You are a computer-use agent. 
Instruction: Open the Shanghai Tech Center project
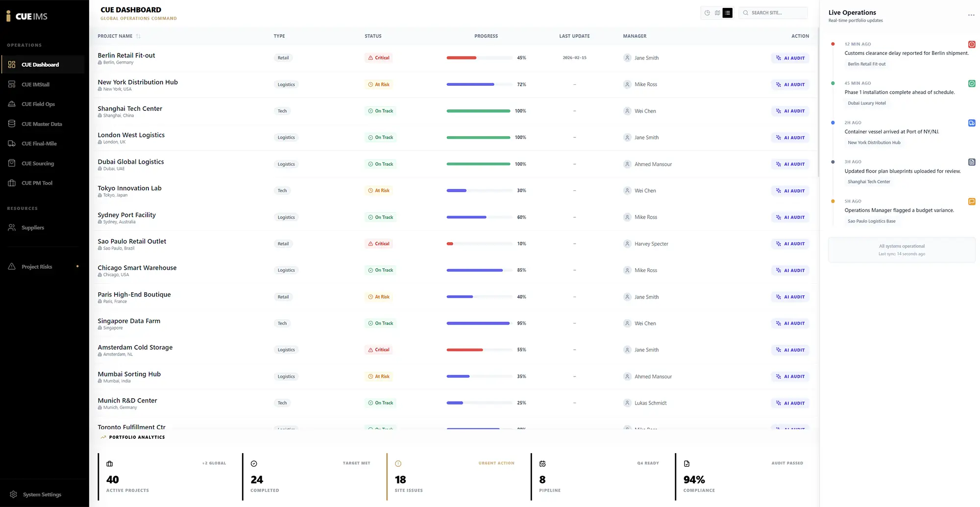tap(130, 109)
